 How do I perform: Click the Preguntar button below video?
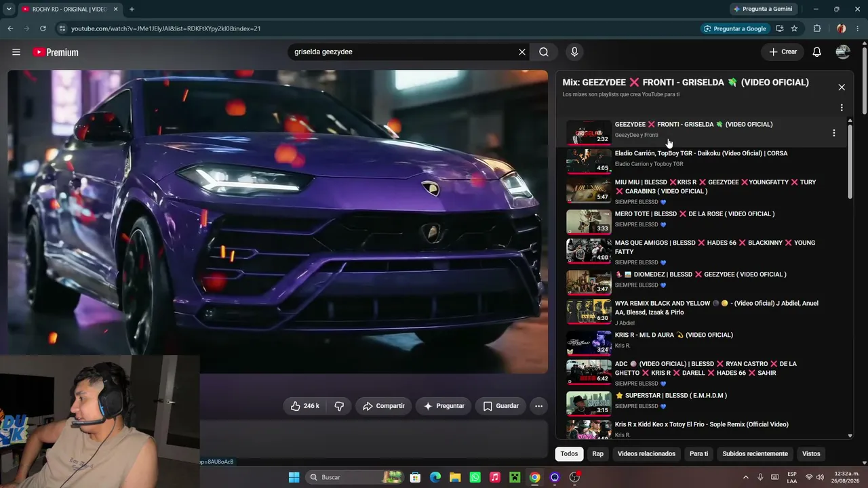click(x=444, y=406)
